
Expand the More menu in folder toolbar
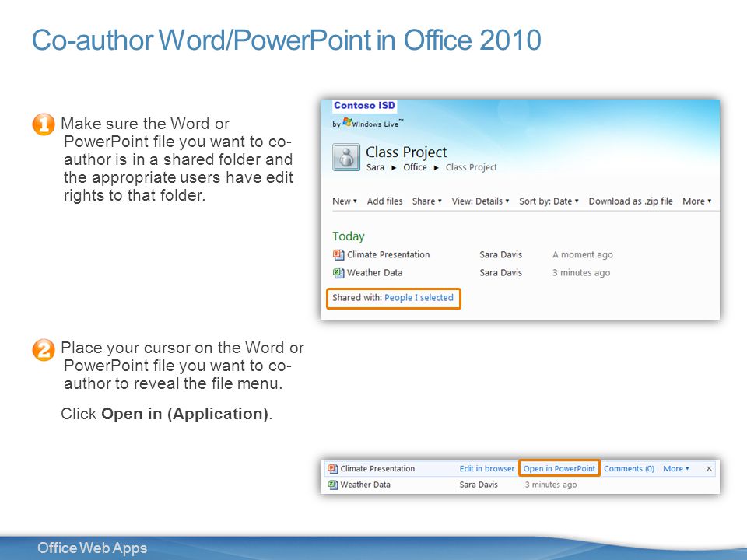tap(697, 201)
